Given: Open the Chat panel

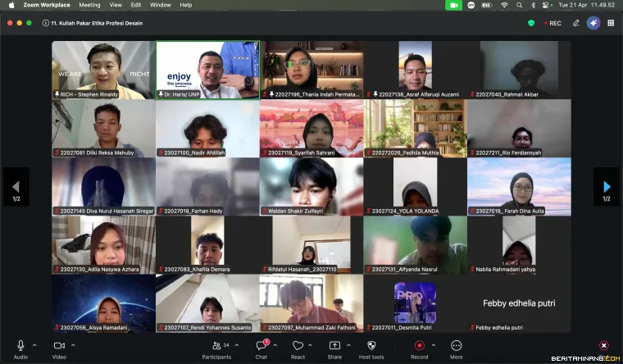Looking at the screenshot, I should coord(261,346).
